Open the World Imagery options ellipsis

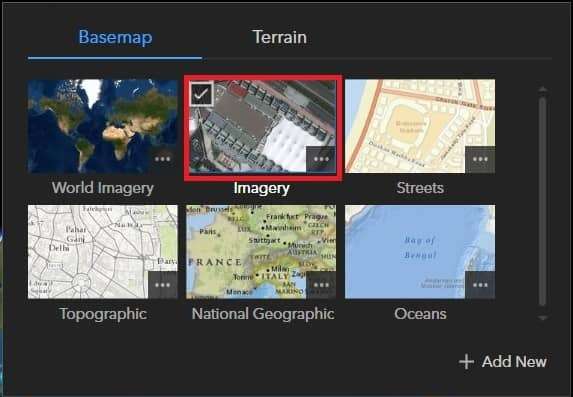163,159
